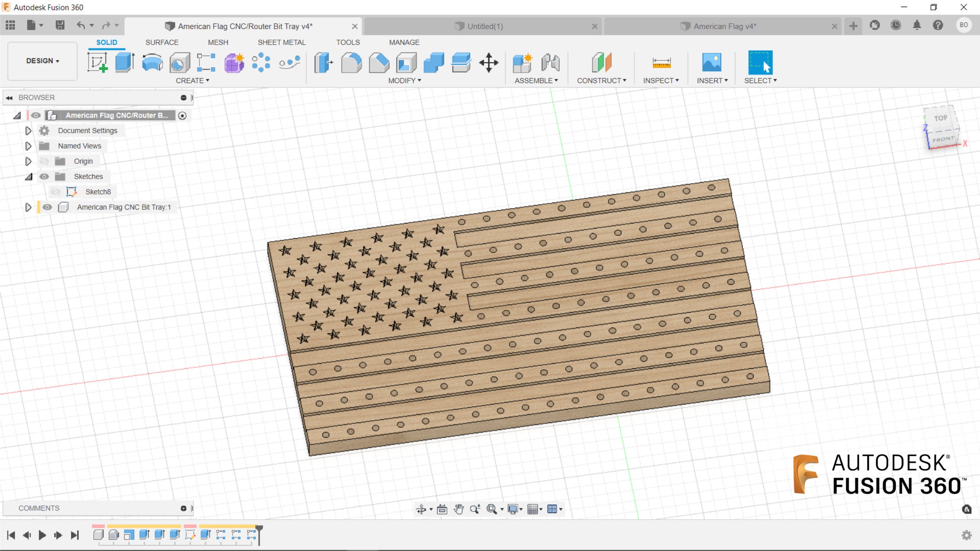This screenshot has height=551, width=980.
Task: Open the Modify dropdown menu
Action: pyautogui.click(x=405, y=80)
